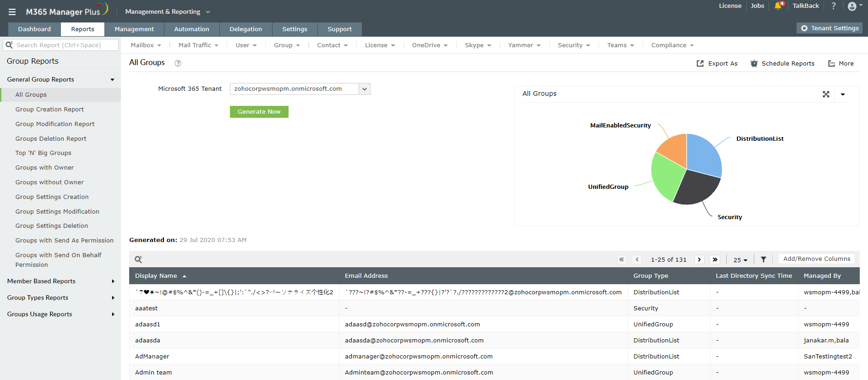868x380 pixels.
Task: Click the All Groups help icon
Action: click(x=178, y=63)
